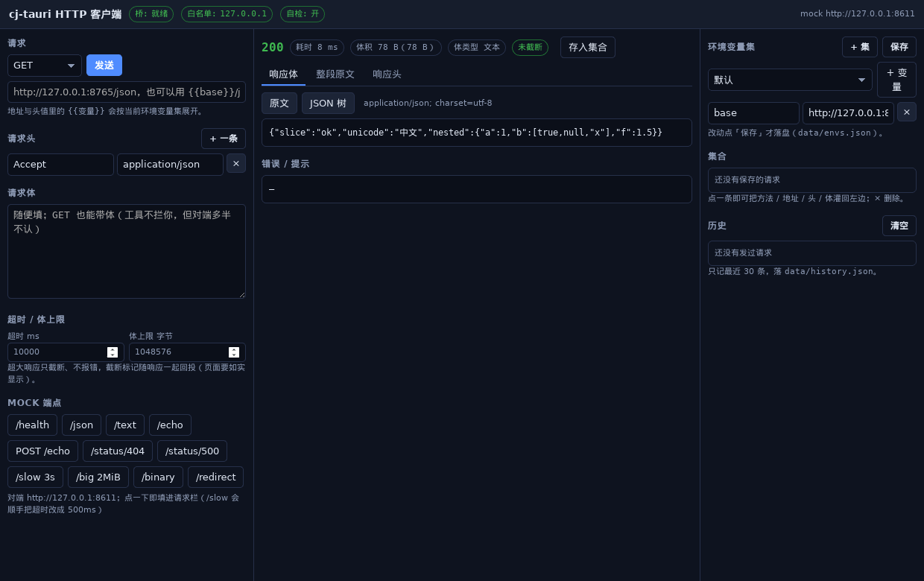Switch to the 整段原文 tab

click(x=335, y=74)
